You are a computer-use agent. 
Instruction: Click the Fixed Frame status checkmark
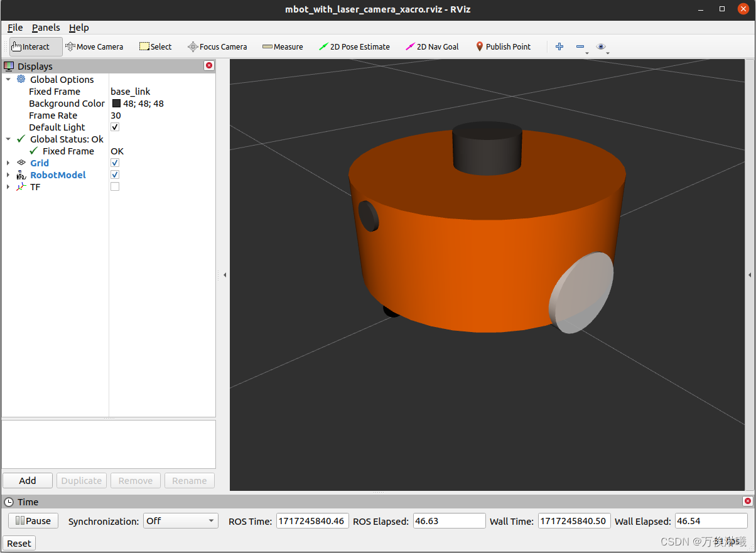click(34, 151)
